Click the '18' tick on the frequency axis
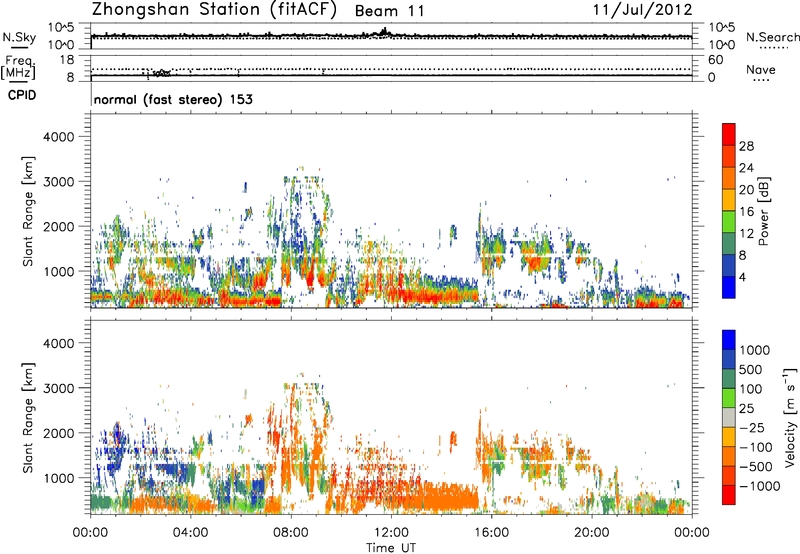The width and height of the screenshot is (800, 554). point(66,60)
